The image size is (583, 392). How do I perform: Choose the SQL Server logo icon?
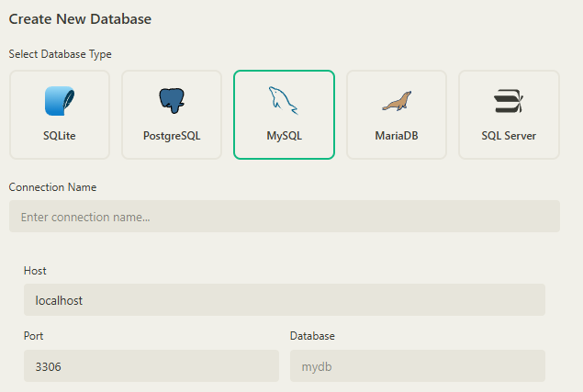[509, 101]
